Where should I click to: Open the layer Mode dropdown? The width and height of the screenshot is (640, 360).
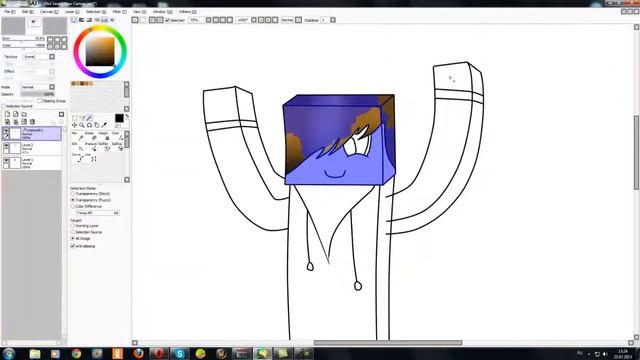(52, 87)
